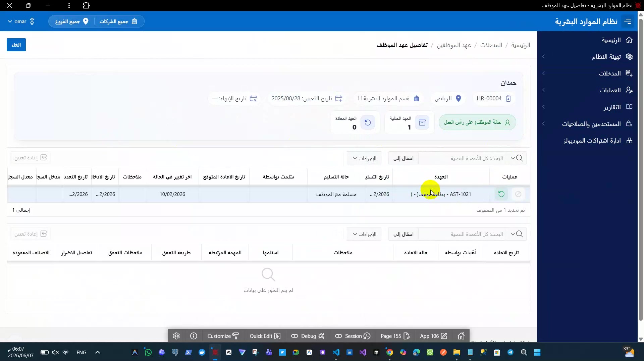Click the disabled cancel icon for AST-1021
Image resolution: width=644 pixels, height=361 pixels.
pyautogui.click(x=518, y=194)
